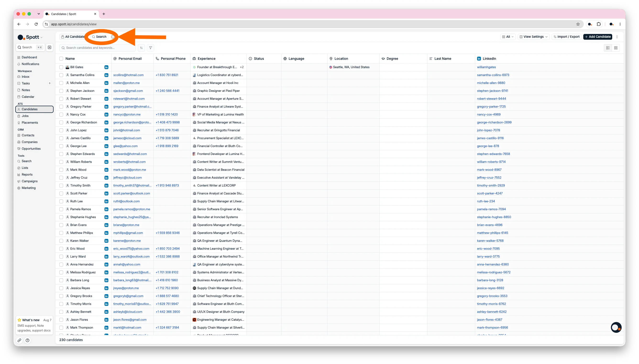Switch to the Search tab
The width and height of the screenshot is (639, 364).
click(99, 37)
